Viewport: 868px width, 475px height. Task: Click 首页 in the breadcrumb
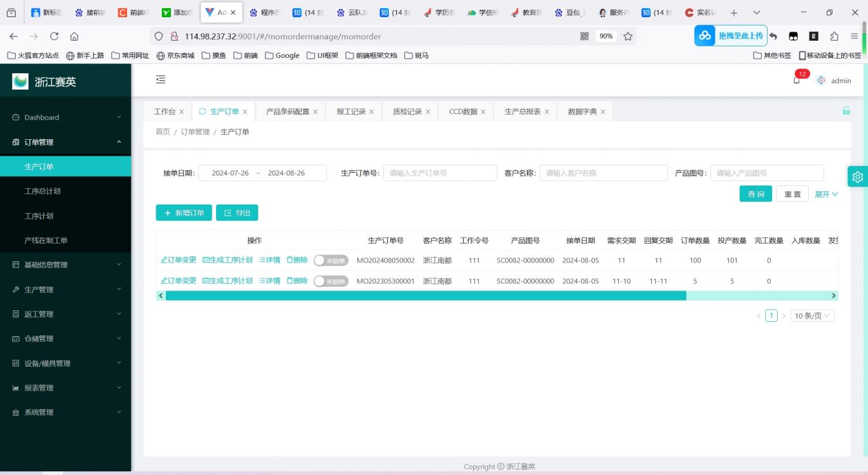(163, 132)
